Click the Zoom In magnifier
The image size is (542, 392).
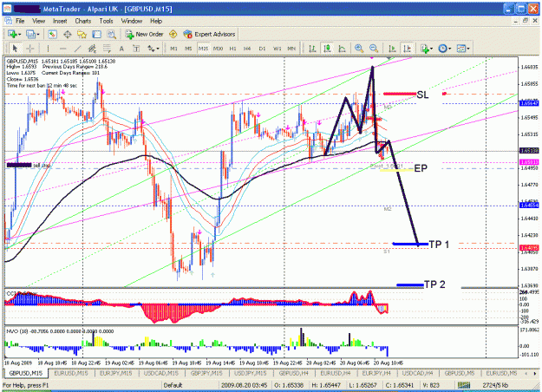[x=359, y=49]
